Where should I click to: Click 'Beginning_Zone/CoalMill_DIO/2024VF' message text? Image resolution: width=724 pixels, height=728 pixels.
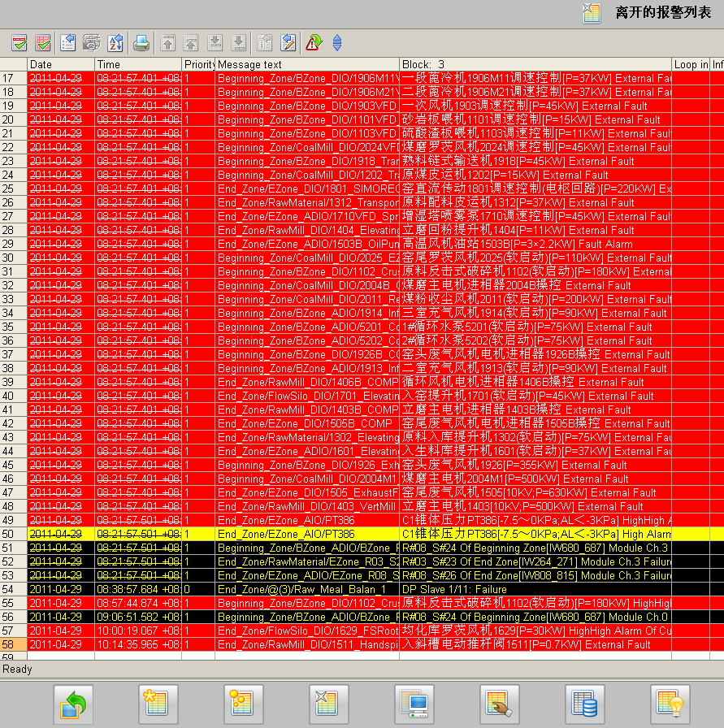308,147
